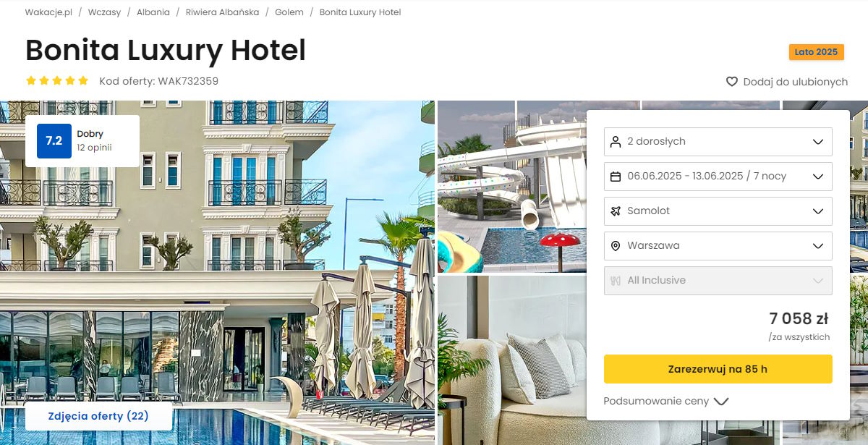Open the 12 opinii reviews link
Viewport: 868px width, 445px height.
tap(95, 148)
